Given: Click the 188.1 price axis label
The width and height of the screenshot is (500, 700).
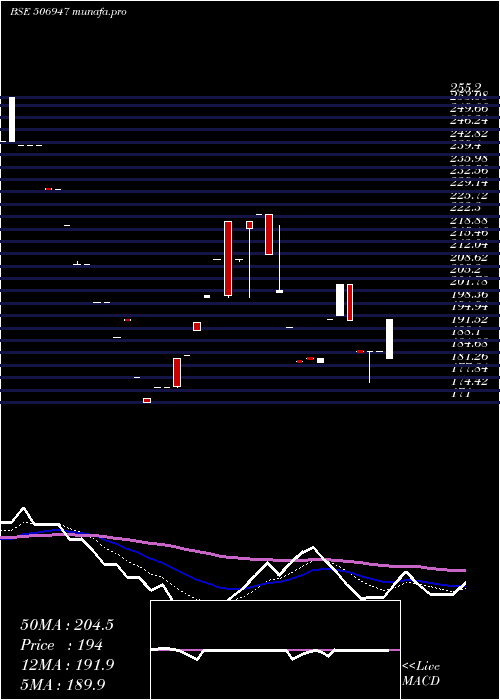Looking at the screenshot, I should tap(466, 332).
